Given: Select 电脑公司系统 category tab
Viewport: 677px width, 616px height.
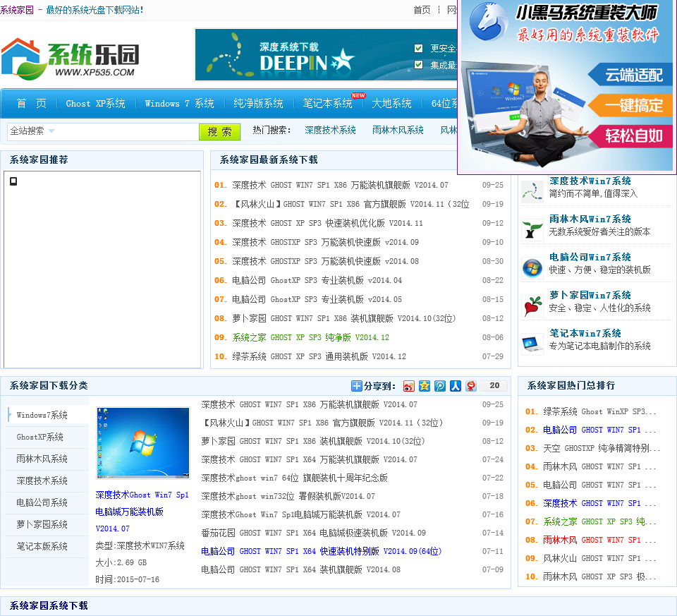Looking at the screenshot, I should point(42,503).
